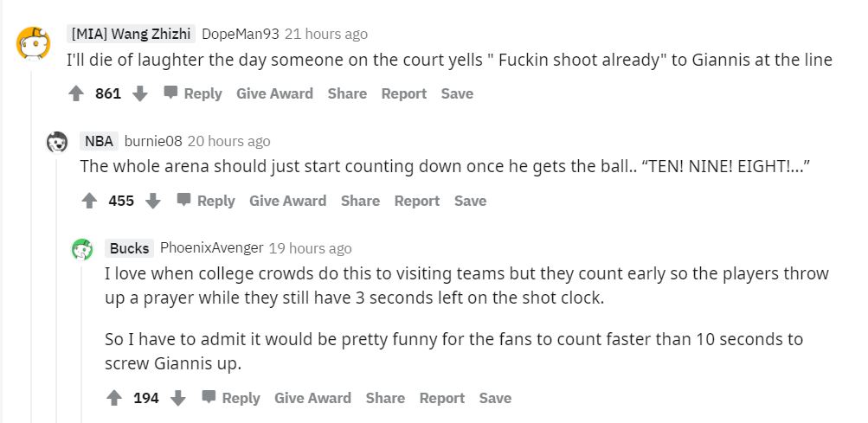Upvote PhoenixAvenger's comment with 194 points
The width and height of the screenshot is (868, 423).
113,398
